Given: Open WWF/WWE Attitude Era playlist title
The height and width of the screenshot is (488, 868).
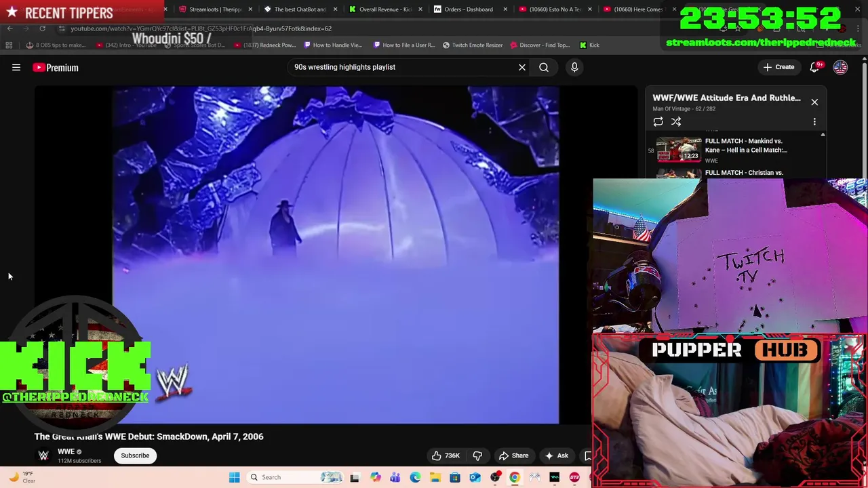Looking at the screenshot, I should click(726, 98).
